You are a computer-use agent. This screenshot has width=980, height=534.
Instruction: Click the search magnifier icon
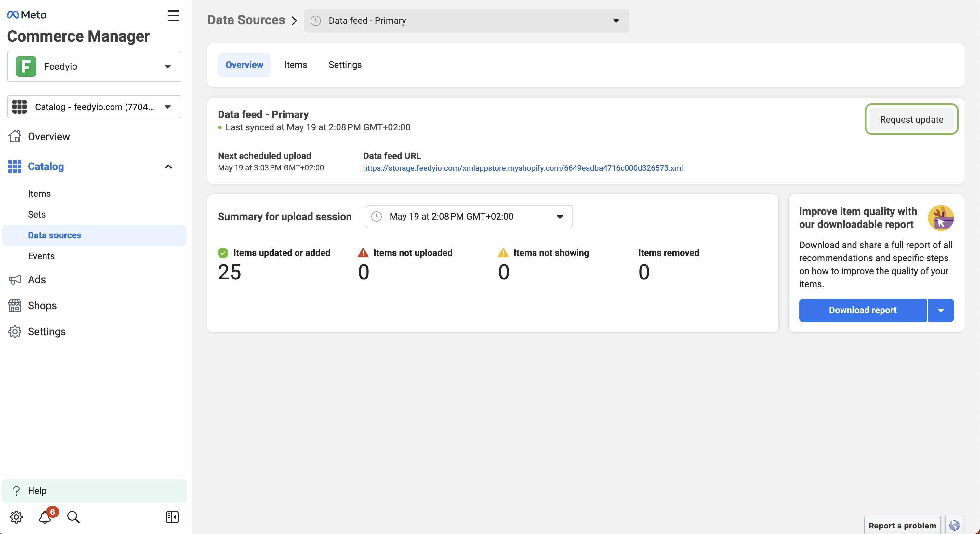click(x=73, y=517)
